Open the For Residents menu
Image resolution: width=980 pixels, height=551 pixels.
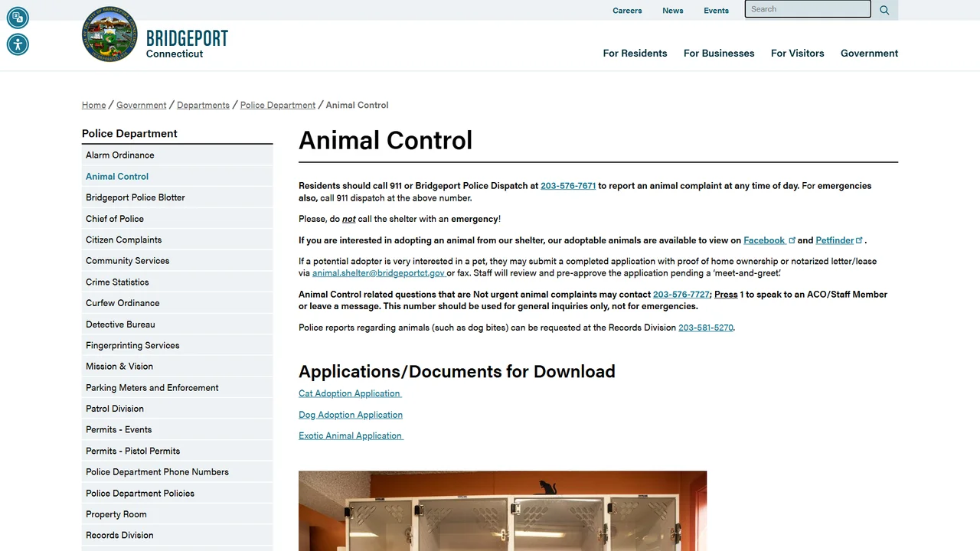(635, 54)
